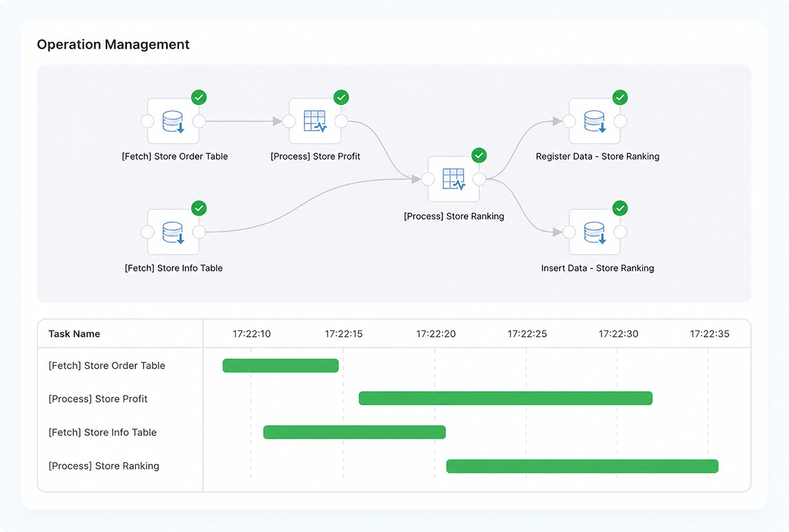
Task: Click output port of Insert Data node
Action: [x=620, y=232]
